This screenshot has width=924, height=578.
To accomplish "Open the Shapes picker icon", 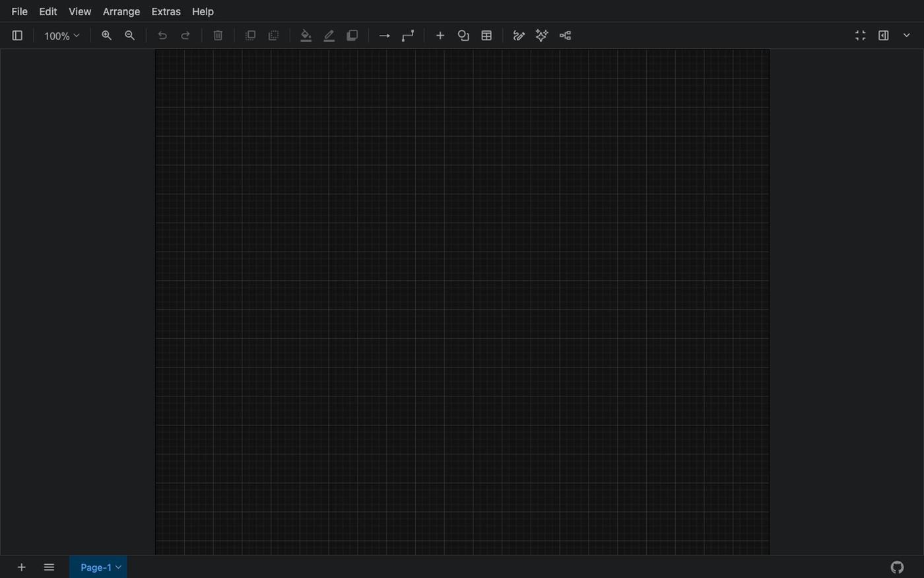I will tap(463, 36).
